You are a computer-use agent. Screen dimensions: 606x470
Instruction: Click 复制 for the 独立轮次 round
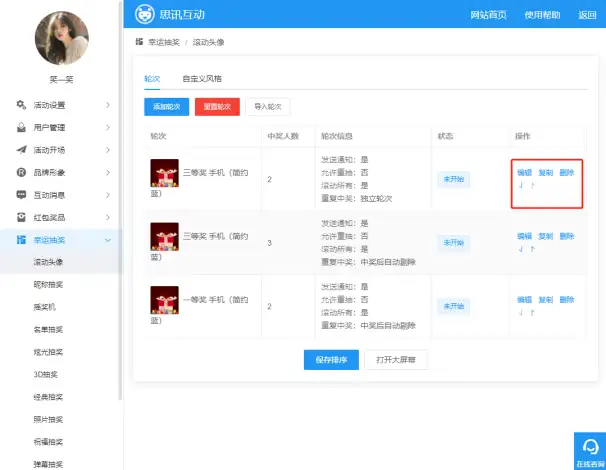pyautogui.click(x=546, y=172)
